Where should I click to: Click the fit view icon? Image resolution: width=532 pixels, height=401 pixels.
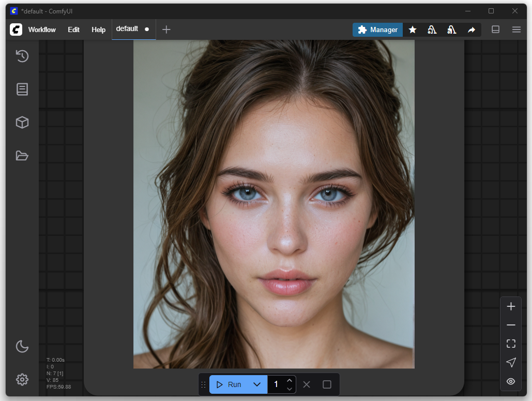tap(511, 344)
